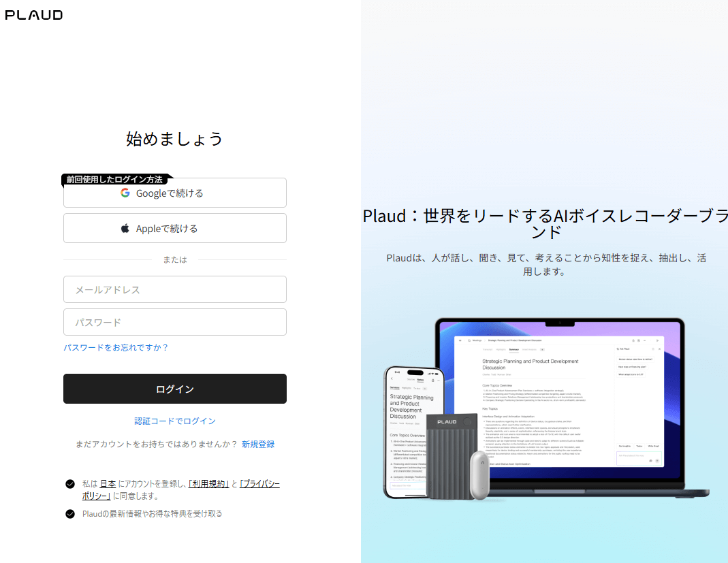This screenshot has width=728, height=563.
Task: Click the Apple logo icon
Action: (125, 229)
